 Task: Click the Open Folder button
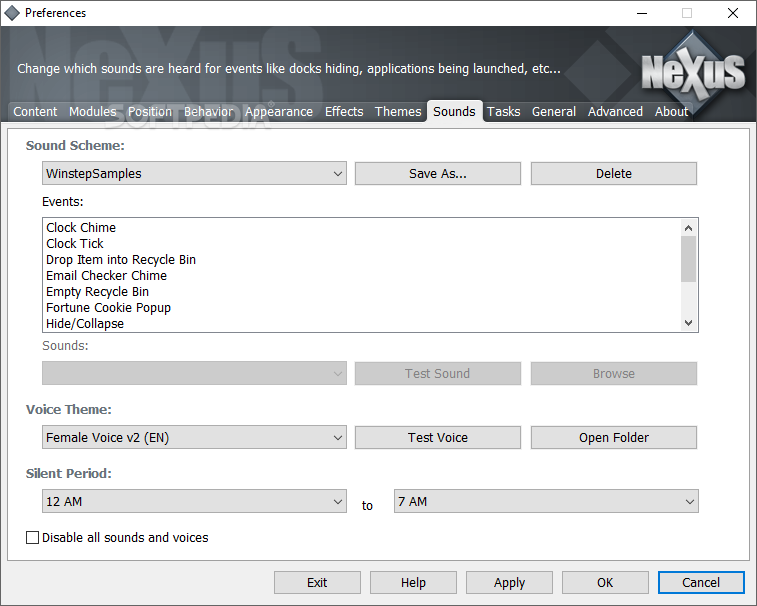614,437
